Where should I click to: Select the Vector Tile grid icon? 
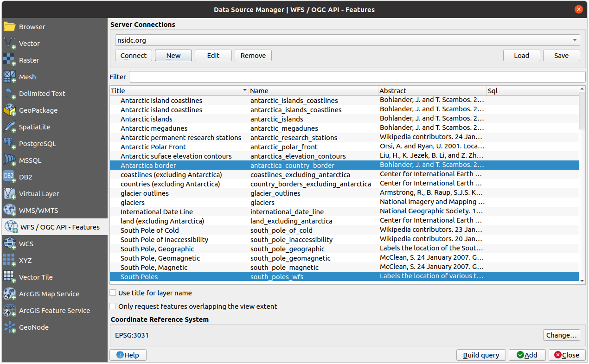[10, 277]
